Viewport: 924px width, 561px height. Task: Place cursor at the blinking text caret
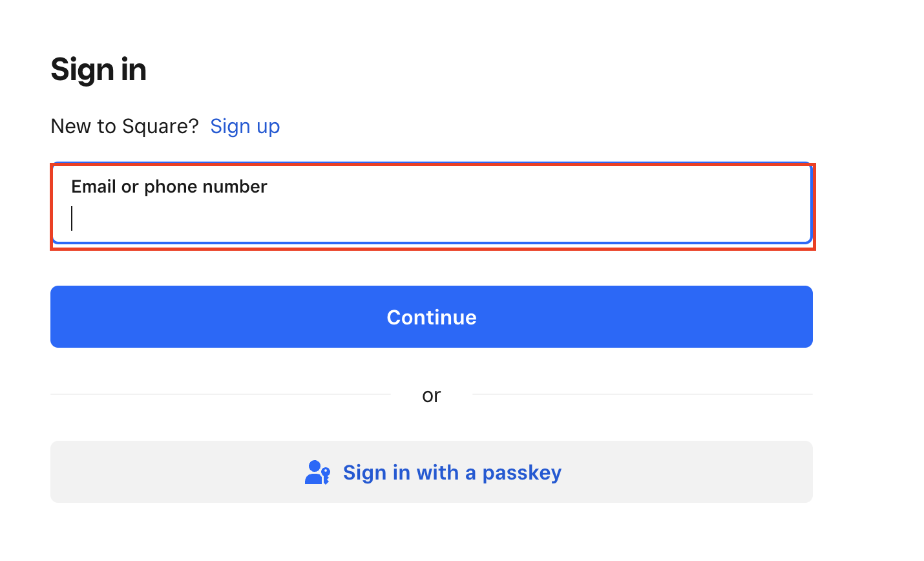72,218
